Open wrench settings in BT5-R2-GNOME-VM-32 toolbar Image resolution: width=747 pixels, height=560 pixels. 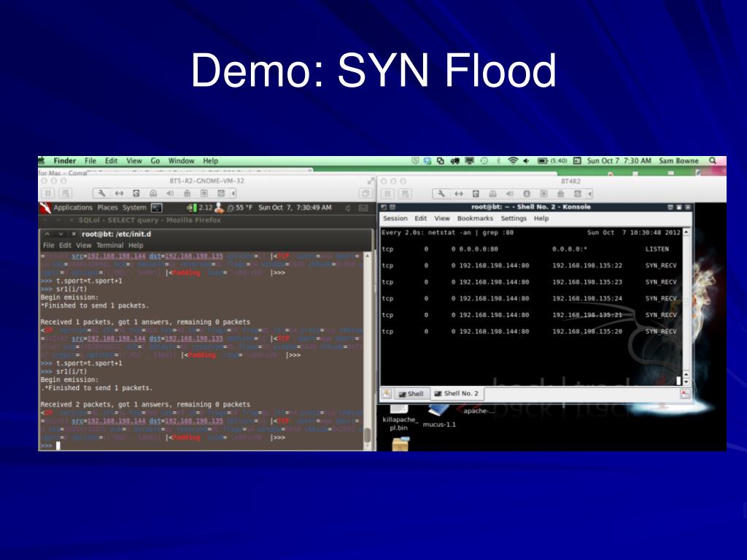tap(101, 193)
